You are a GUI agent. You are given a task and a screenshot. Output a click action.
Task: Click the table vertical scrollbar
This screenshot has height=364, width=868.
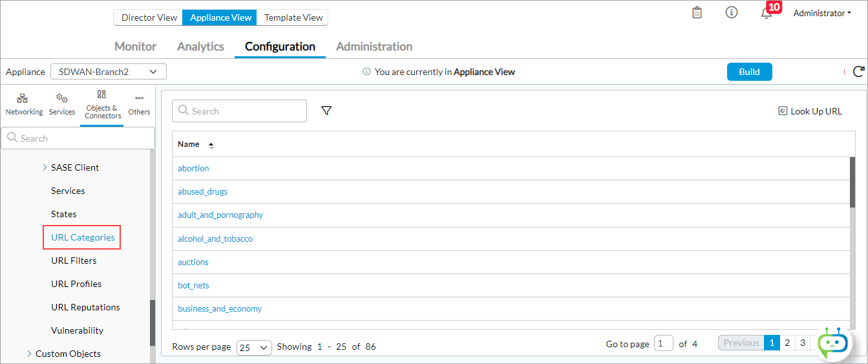(x=852, y=182)
